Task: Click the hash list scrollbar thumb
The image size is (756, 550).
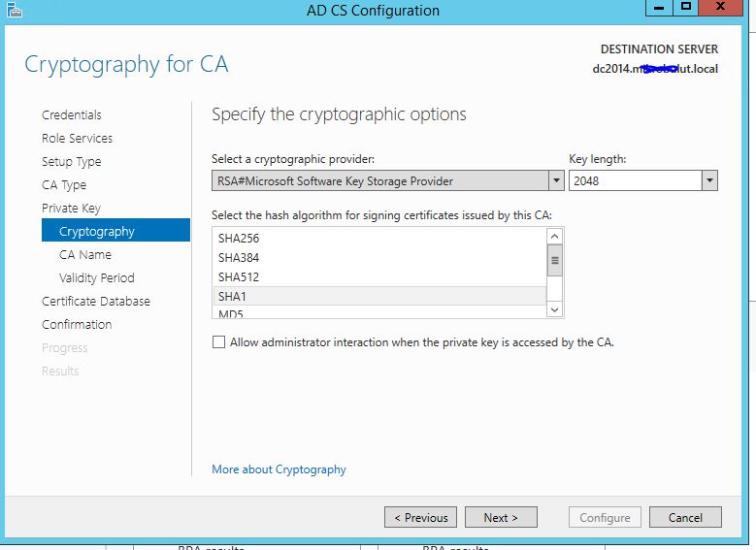Action: coord(554,260)
